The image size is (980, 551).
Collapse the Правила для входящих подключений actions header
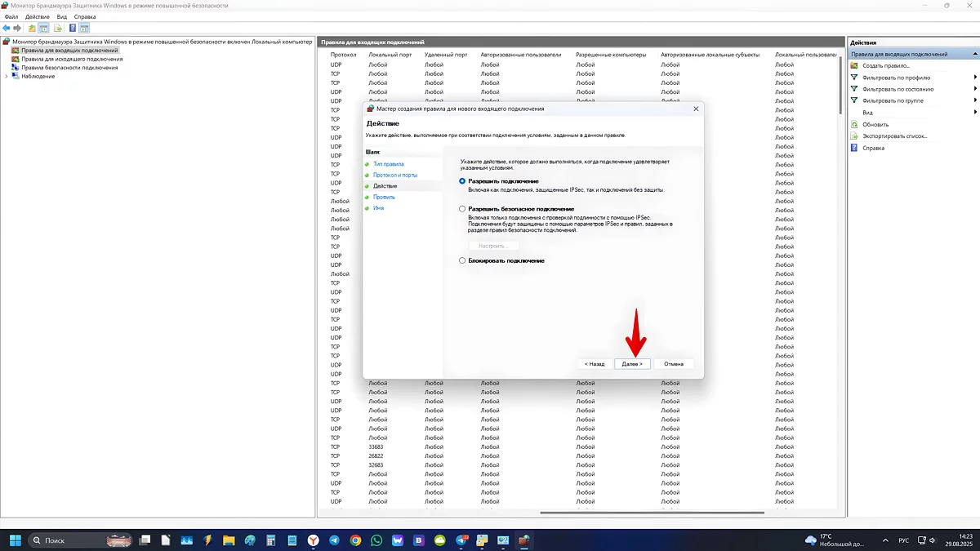pyautogui.click(x=974, y=54)
